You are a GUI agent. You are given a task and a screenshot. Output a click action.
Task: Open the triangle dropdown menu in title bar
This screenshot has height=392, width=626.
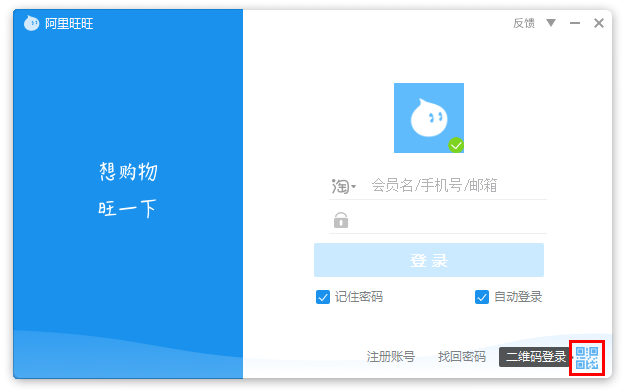tap(551, 23)
